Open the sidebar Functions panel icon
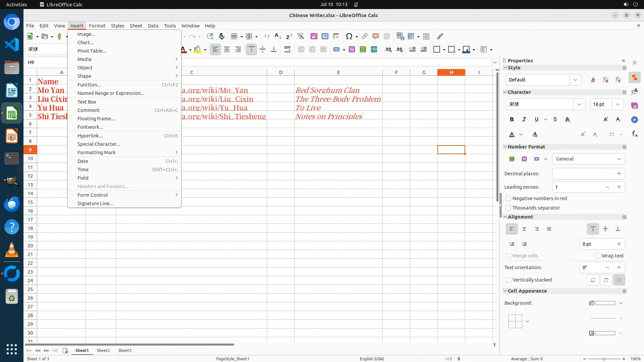 [635, 134]
